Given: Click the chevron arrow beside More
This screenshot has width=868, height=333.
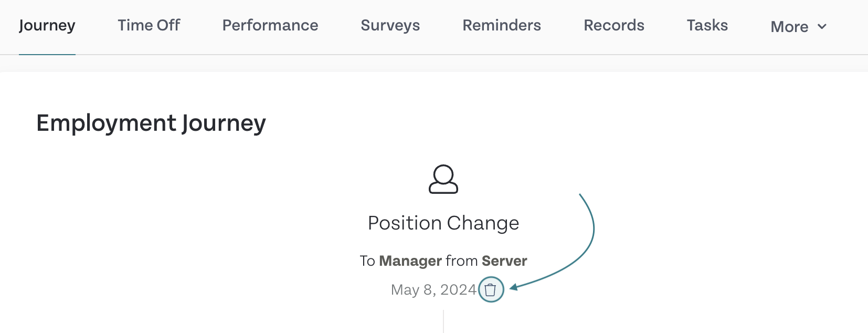Looking at the screenshot, I should tap(822, 26).
